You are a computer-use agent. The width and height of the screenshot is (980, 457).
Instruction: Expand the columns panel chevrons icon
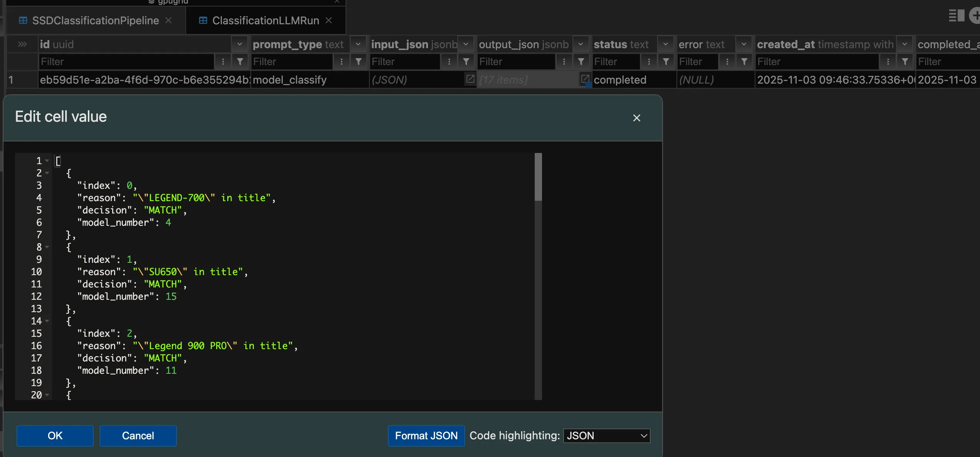(x=22, y=44)
